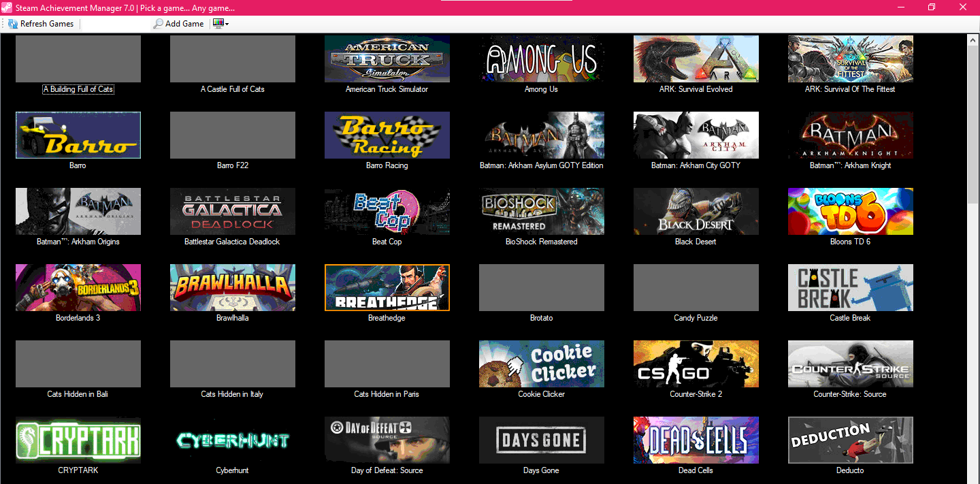Select the Beat Cop thumbnail

tap(387, 212)
